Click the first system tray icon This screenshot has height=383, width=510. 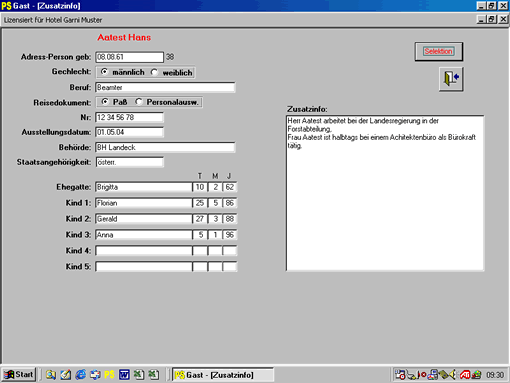click(x=400, y=375)
